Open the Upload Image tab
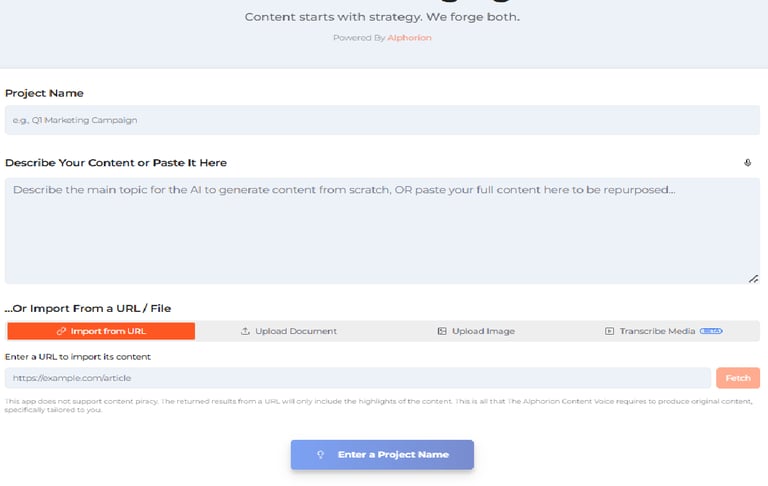 476,331
